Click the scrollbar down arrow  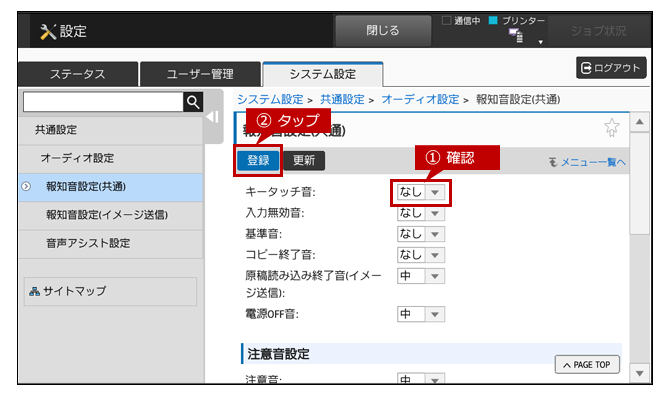639,374
